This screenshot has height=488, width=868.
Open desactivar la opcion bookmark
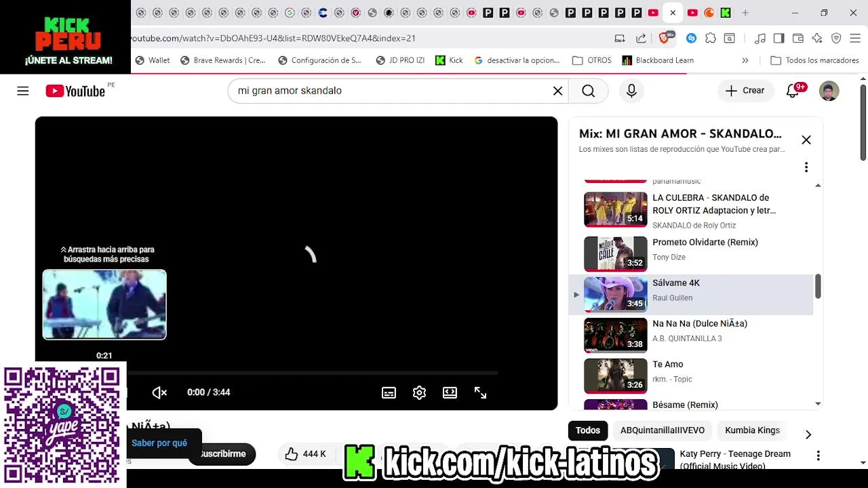click(x=517, y=60)
